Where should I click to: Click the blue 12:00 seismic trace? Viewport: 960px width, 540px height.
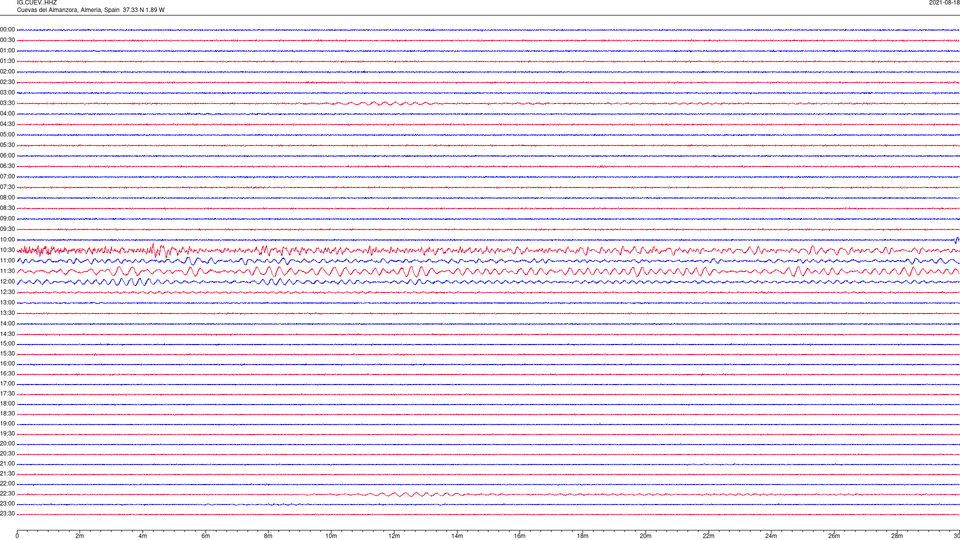pos(488,282)
